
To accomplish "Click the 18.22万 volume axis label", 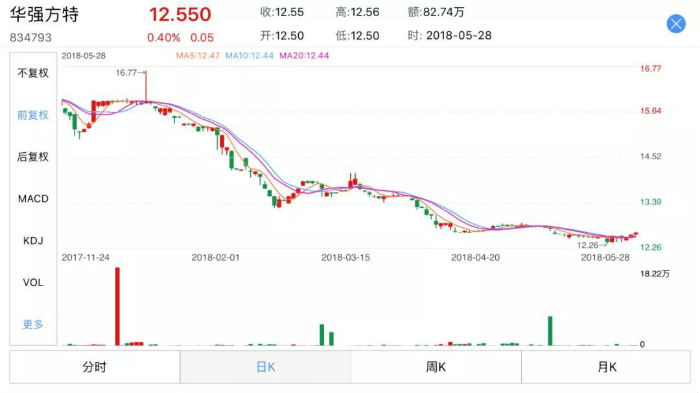I will tap(655, 274).
